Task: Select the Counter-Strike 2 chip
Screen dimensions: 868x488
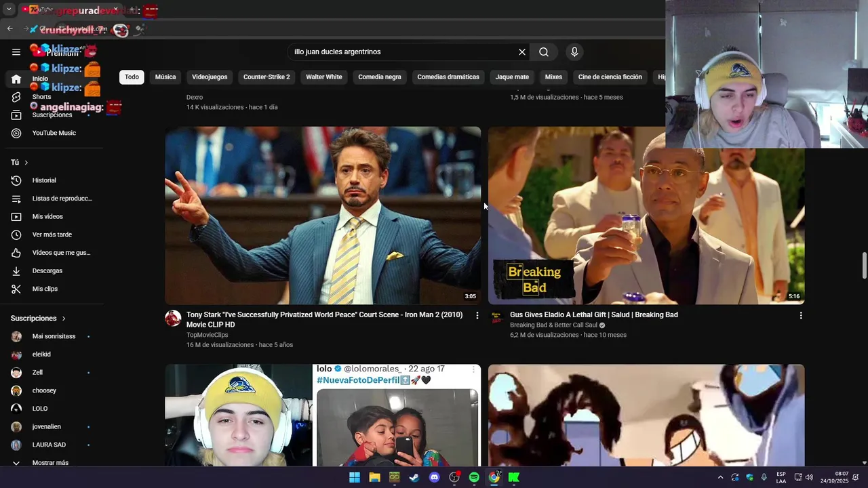Action: [267, 77]
